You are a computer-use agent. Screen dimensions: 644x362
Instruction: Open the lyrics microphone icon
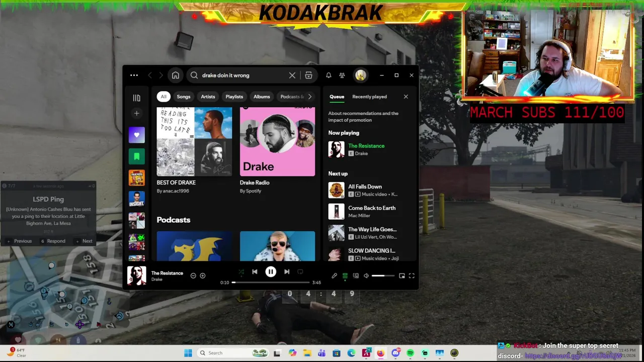[x=334, y=276]
